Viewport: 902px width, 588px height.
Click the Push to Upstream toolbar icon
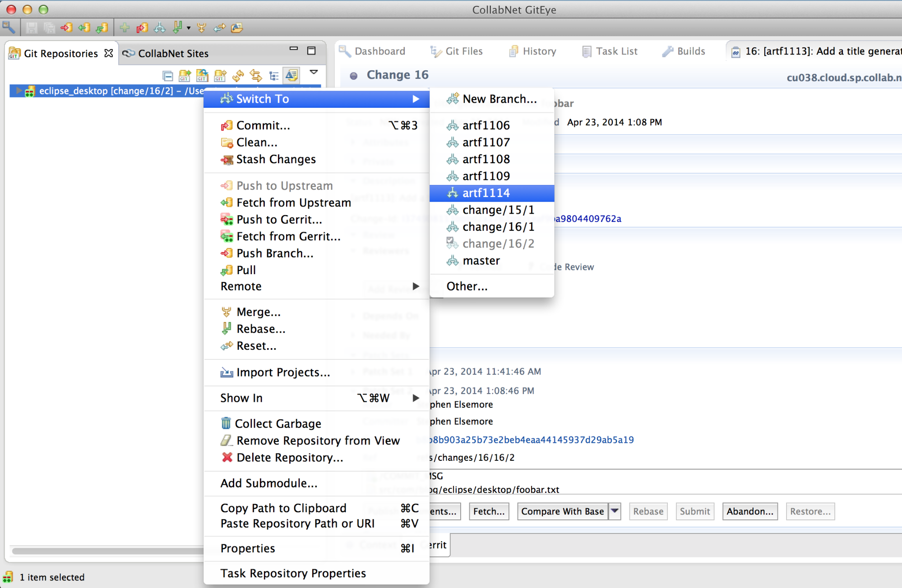click(66, 28)
